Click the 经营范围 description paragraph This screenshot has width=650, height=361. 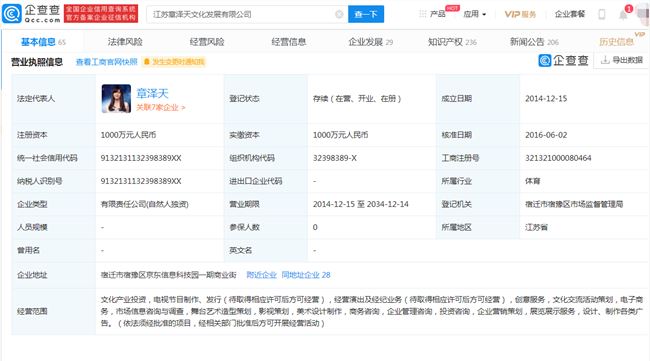371,311
